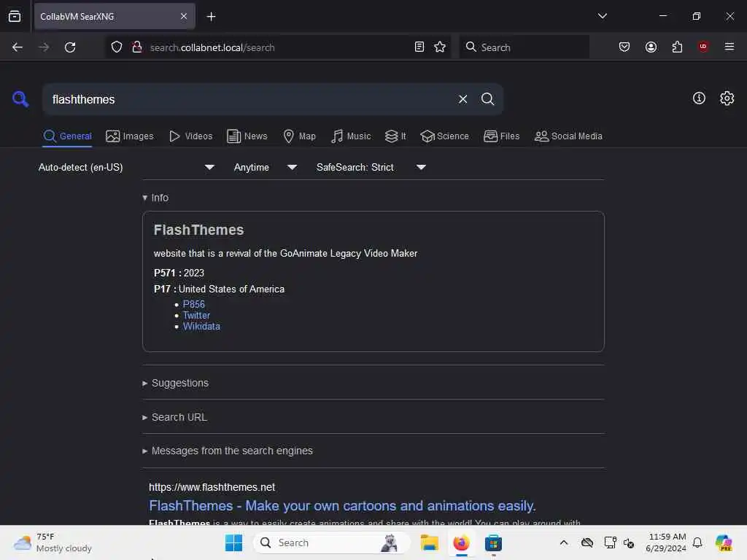Click the taskbar Search box
The height and width of the screenshot is (560, 747).
click(332, 542)
